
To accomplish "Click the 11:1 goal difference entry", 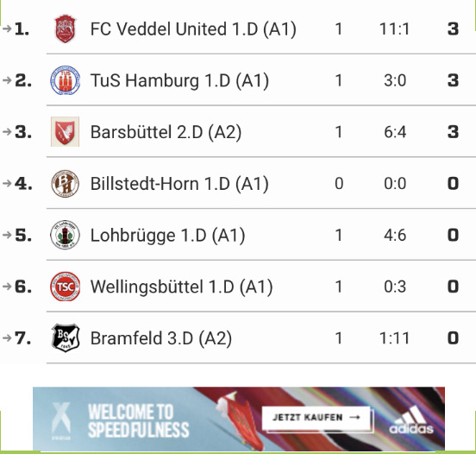I will pos(395,29).
